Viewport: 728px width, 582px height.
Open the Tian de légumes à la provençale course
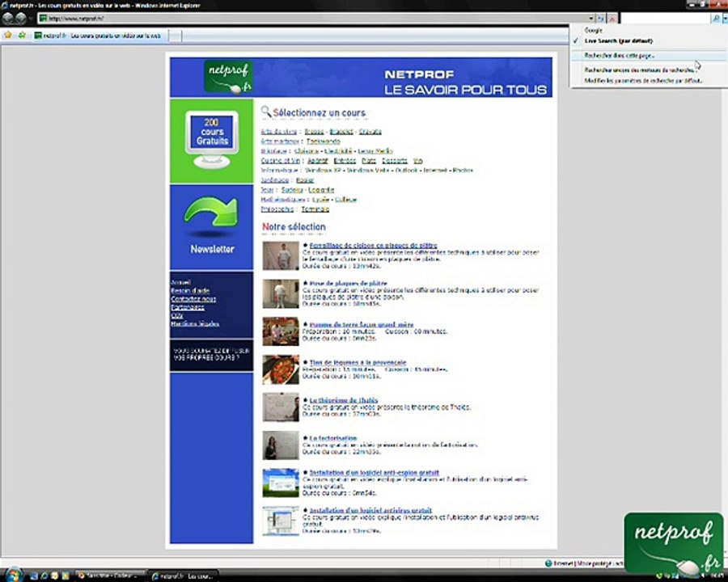tap(358, 362)
